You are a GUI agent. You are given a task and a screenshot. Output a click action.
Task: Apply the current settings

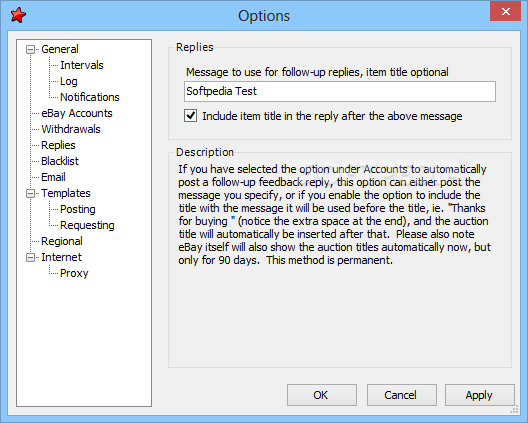[x=480, y=395]
